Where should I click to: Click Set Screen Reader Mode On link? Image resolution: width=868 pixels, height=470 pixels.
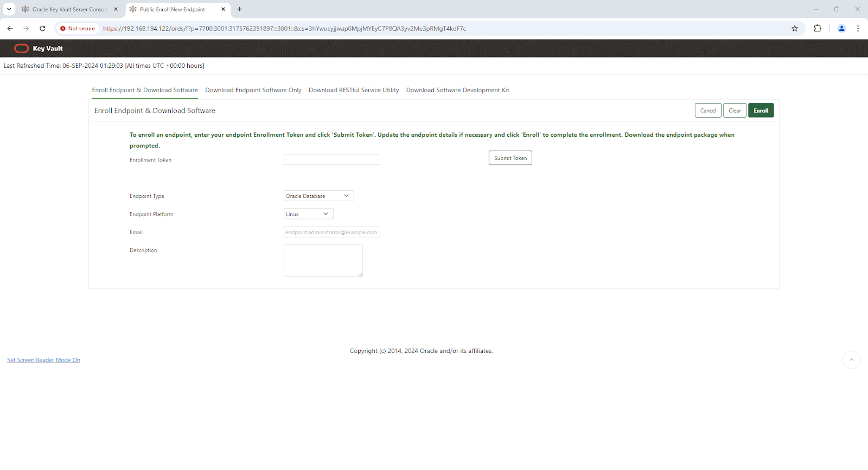point(43,360)
